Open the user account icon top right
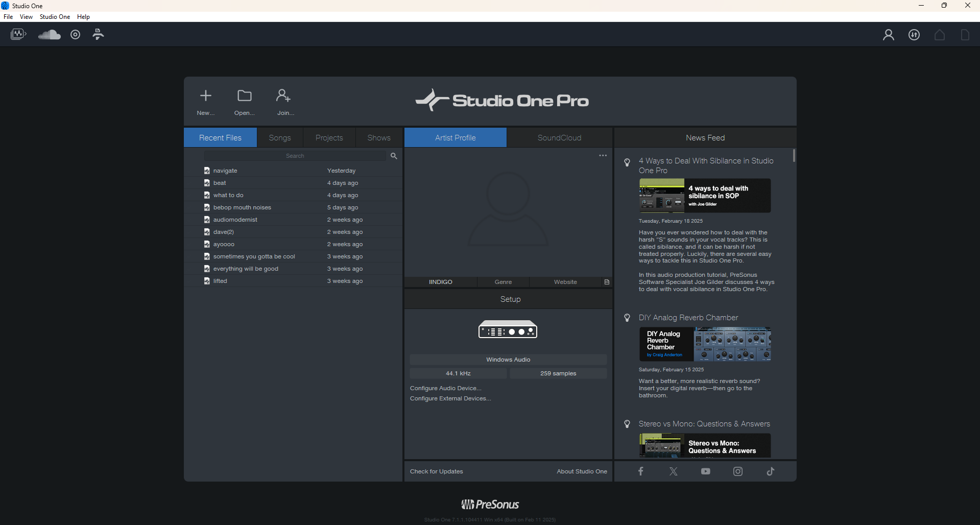The height and width of the screenshot is (525, 980). [889, 35]
